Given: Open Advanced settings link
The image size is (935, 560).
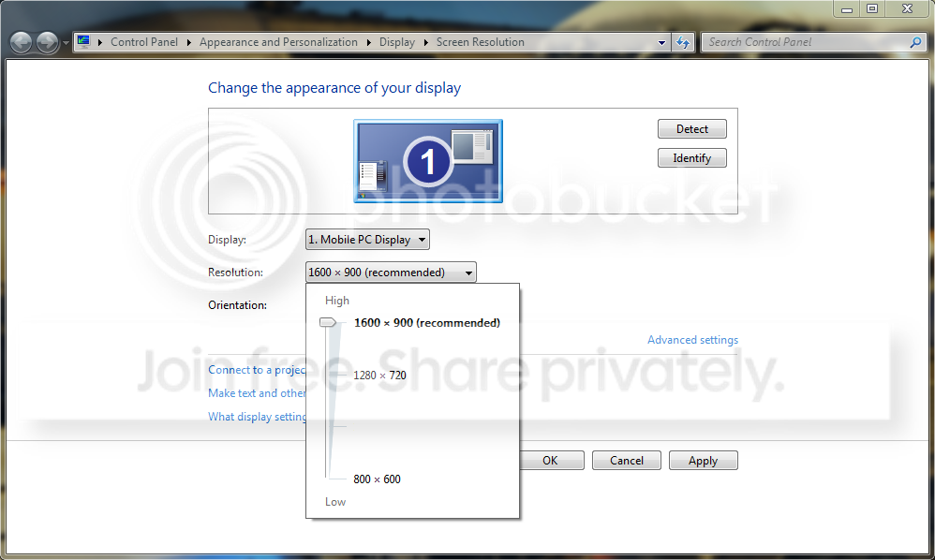Looking at the screenshot, I should pos(693,340).
